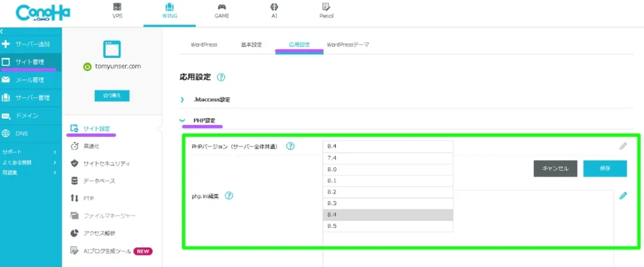Open サーバー管理 in the sidebar

tap(31, 97)
